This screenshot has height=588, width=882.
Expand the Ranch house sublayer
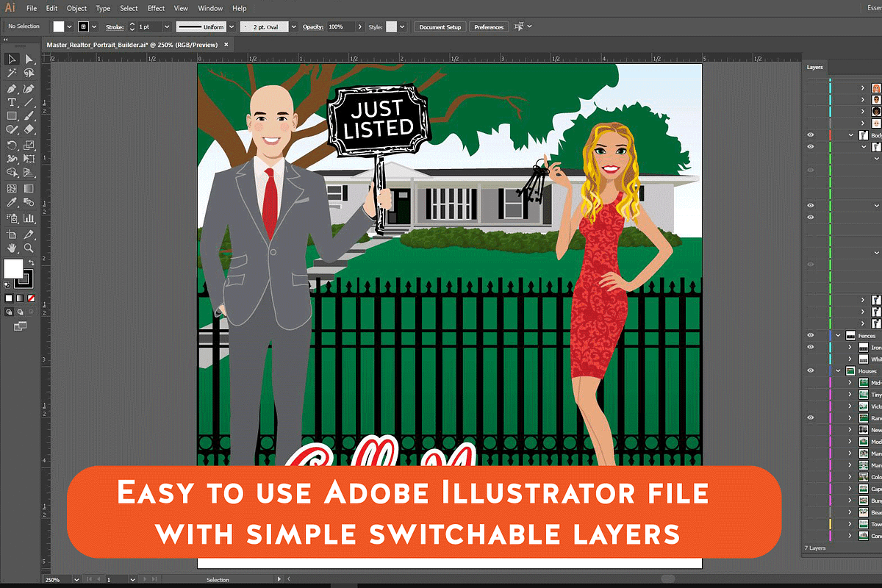tap(850, 417)
